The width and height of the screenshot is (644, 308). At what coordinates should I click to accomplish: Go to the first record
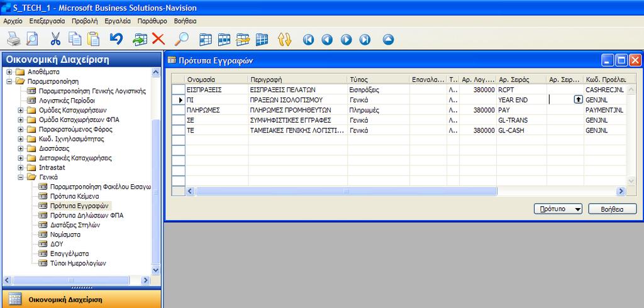(308, 40)
